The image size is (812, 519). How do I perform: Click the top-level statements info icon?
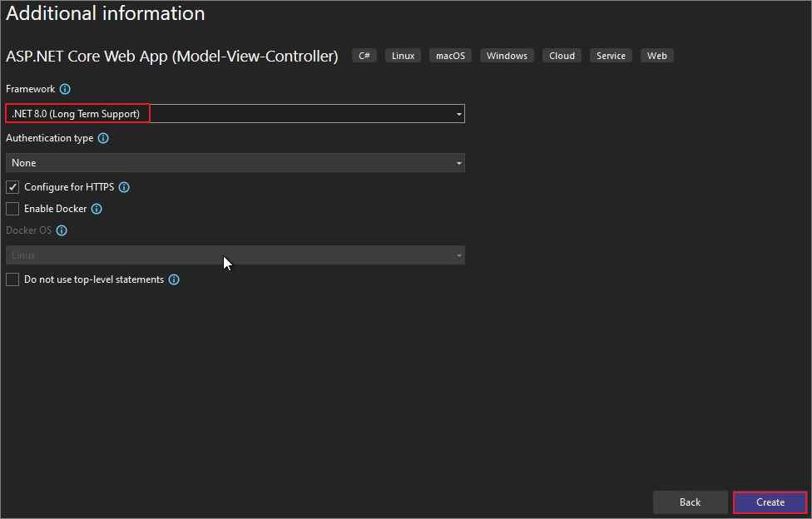pos(174,279)
